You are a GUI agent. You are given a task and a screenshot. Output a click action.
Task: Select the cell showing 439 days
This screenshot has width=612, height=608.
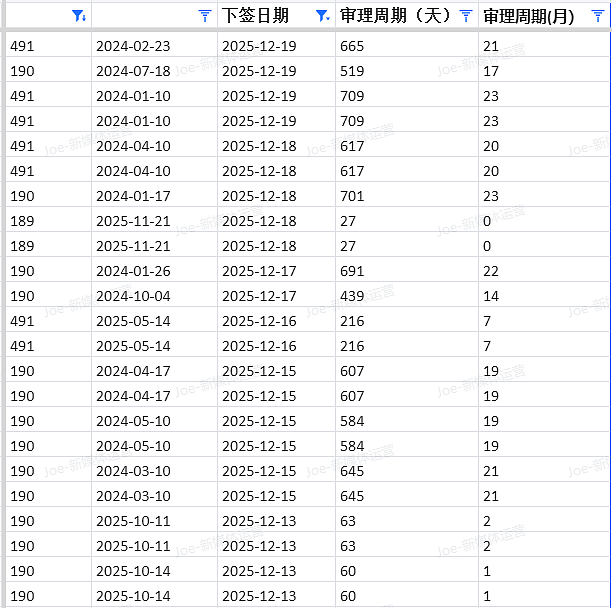coord(407,296)
